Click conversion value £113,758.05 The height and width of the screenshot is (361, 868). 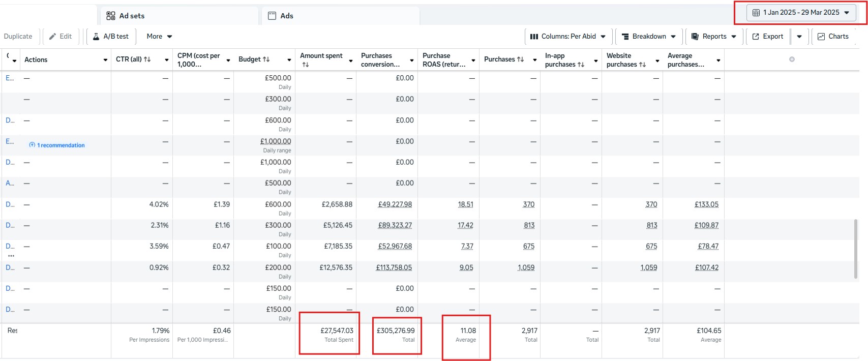coord(394,267)
